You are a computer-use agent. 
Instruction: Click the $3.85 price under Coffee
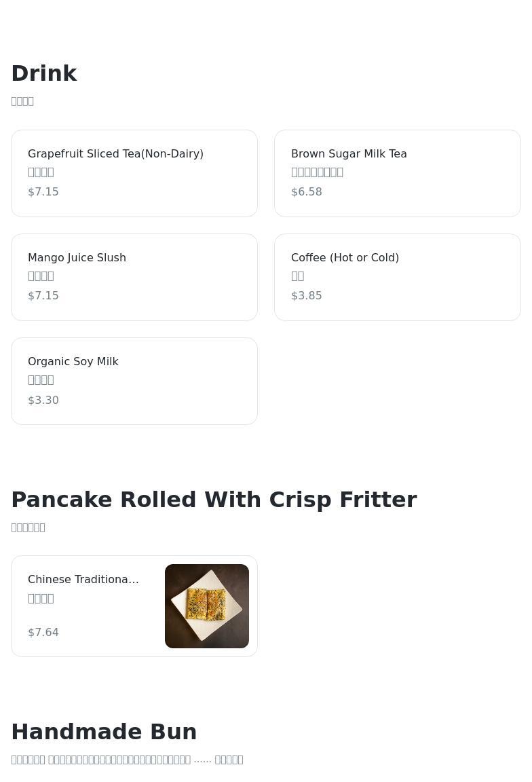click(x=307, y=296)
